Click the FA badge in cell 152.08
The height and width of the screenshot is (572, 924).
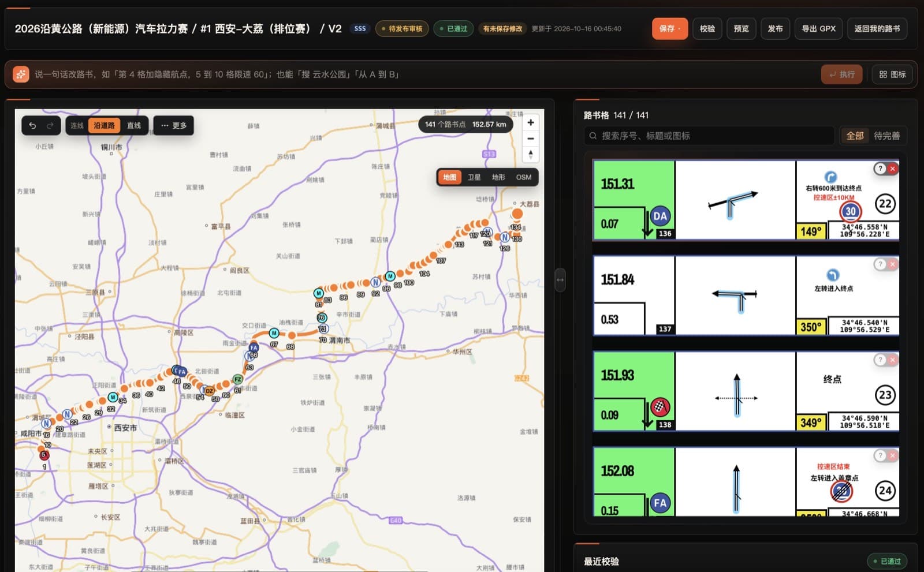click(x=660, y=503)
